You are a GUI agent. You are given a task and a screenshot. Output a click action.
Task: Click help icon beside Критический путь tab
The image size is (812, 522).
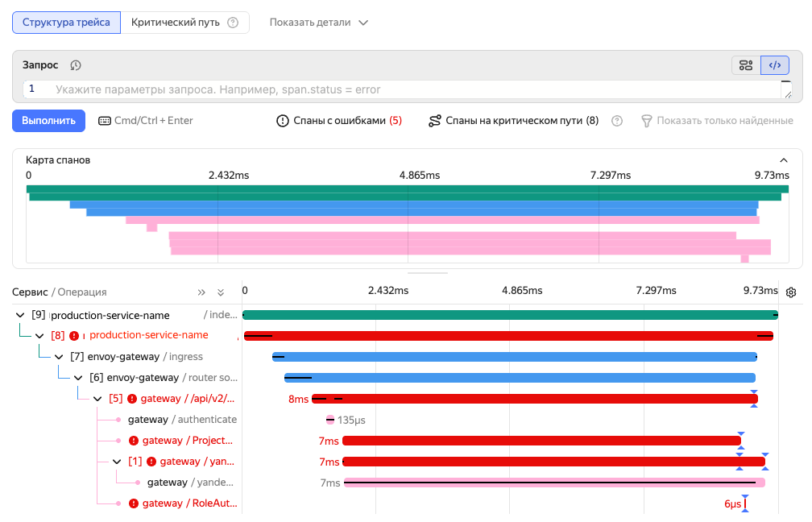233,23
